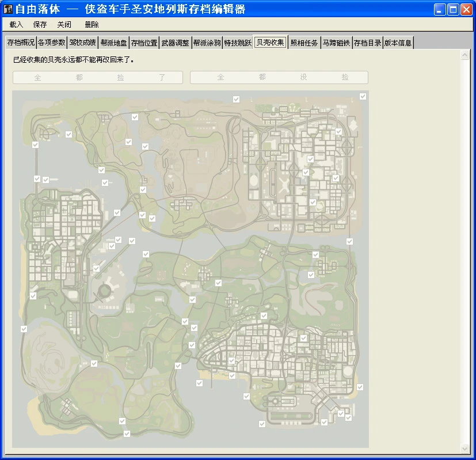Open the 载入 menu
Screen dimensions: 476x460
(16, 25)
